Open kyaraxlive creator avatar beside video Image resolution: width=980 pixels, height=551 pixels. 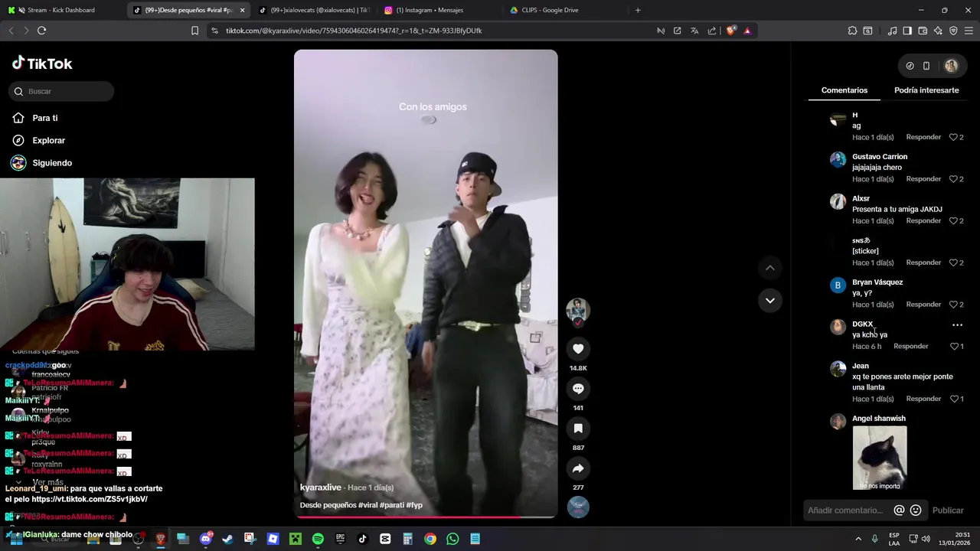577,310
